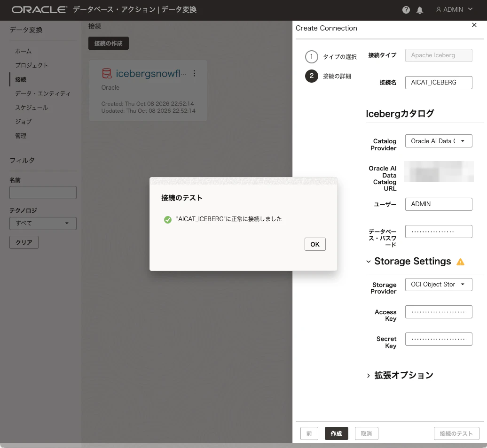Click the 接続のテスト button in the footer

pos(456,433)
